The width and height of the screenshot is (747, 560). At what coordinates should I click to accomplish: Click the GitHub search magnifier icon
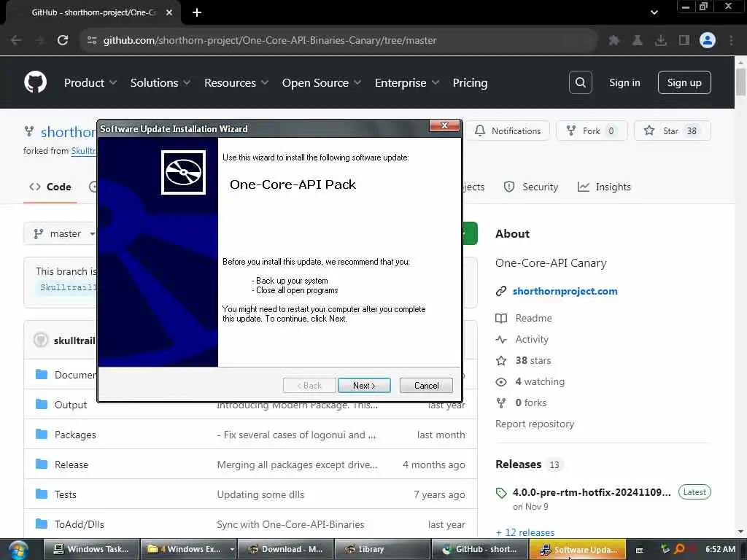[580, 82]
